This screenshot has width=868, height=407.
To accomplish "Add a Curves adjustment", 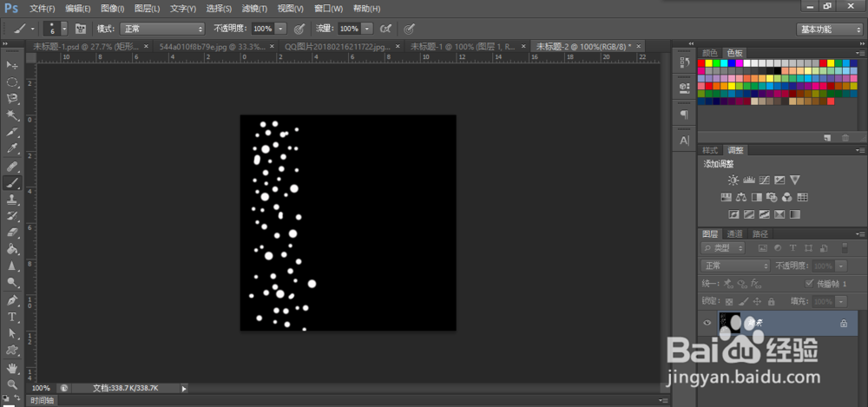I will [x=765, y=180].
